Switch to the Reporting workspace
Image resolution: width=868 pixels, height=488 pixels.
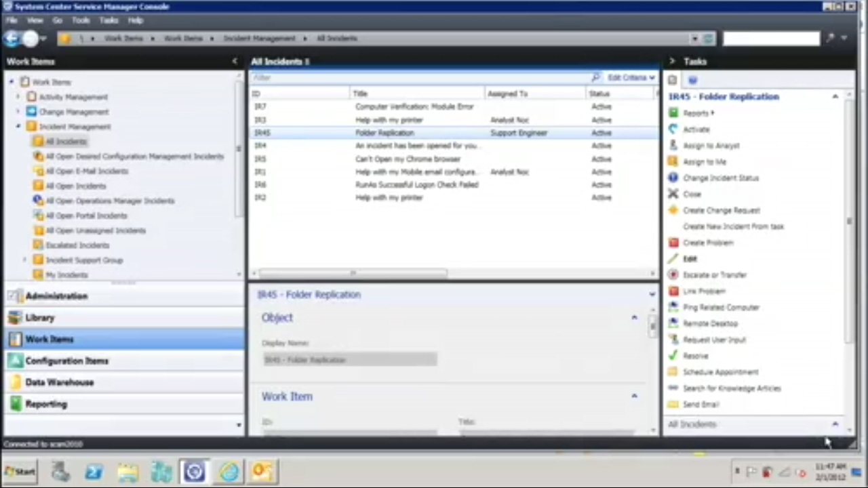[123, 405]
